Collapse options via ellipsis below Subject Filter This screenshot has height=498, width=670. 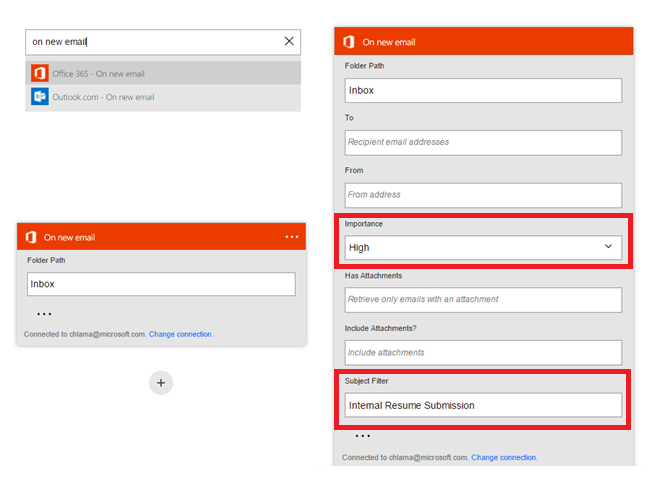[362, 436]
